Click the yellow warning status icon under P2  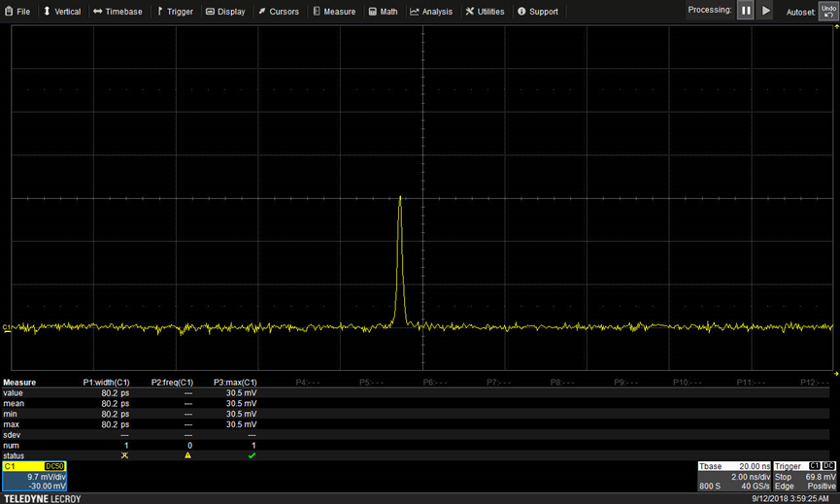188,455
